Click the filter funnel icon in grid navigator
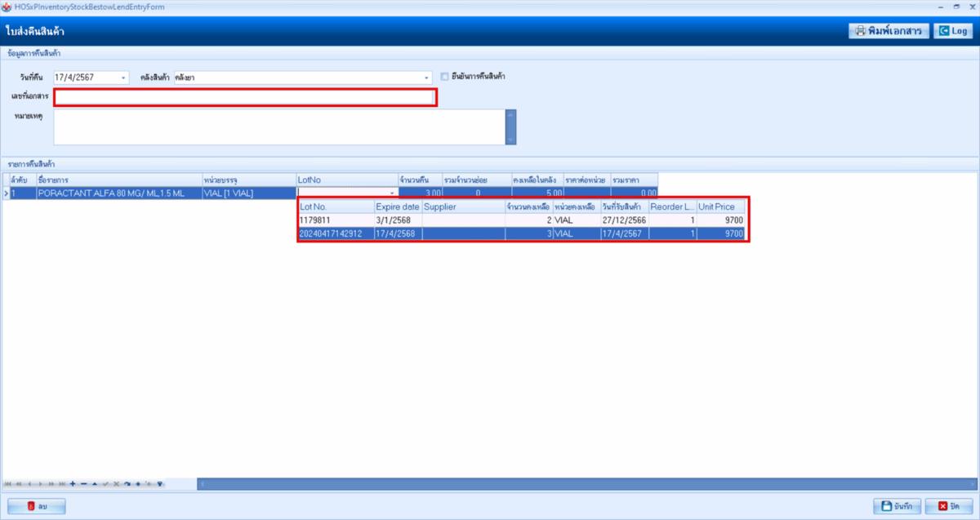The width and height of the screenshot is (980, 520). click(160, 484)
